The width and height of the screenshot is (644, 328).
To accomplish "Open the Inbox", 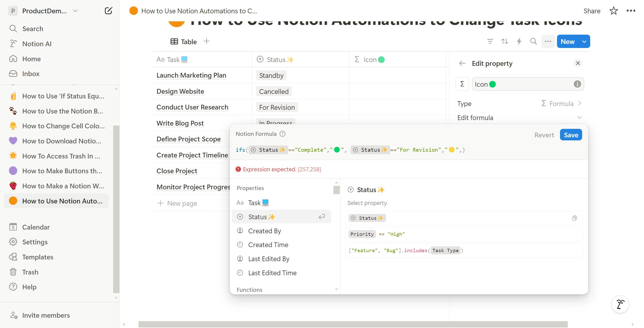I will click(x=31, y=74).
